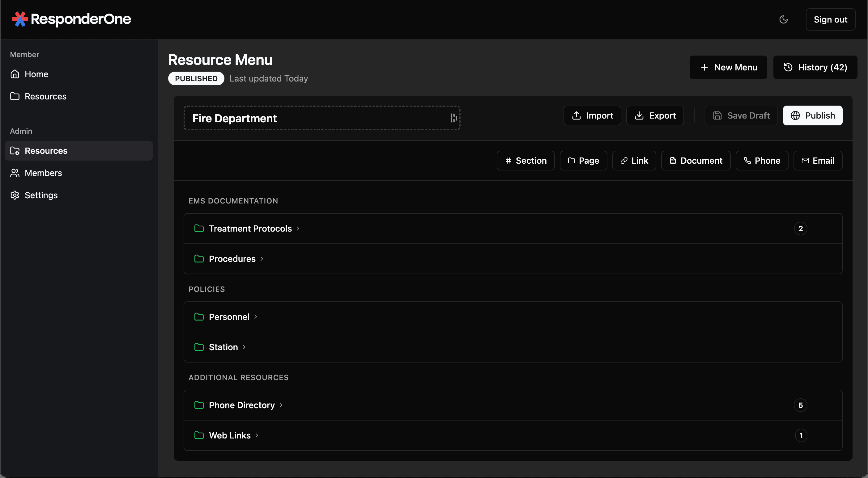The width and height of the screenshot is (868, 478).
Task: Add a new Document item
Action: pos(696,161)
